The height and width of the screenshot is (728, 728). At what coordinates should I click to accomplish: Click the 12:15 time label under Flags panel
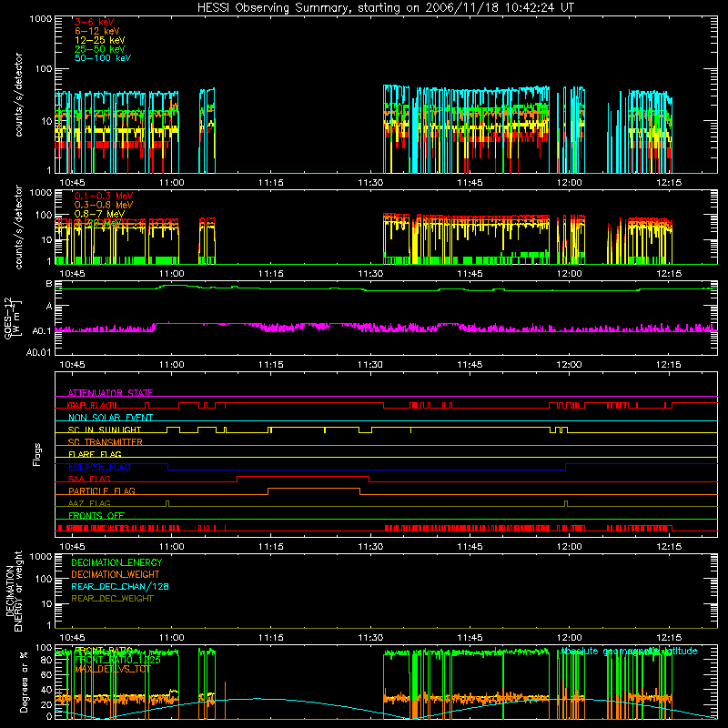tap(669, 547)
